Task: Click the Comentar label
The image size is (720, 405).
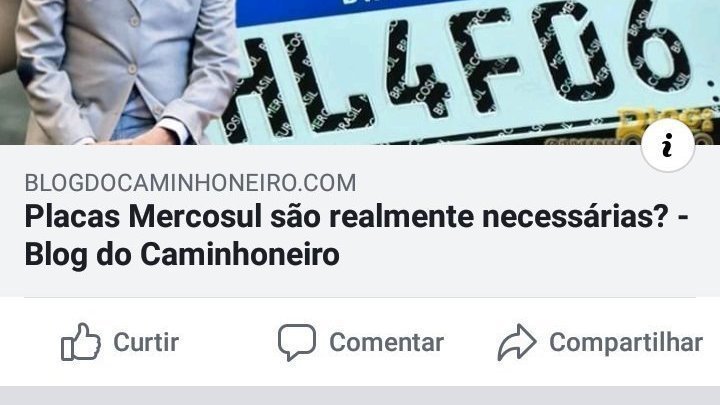Action: pyautogui.click(x=387, y=342)
